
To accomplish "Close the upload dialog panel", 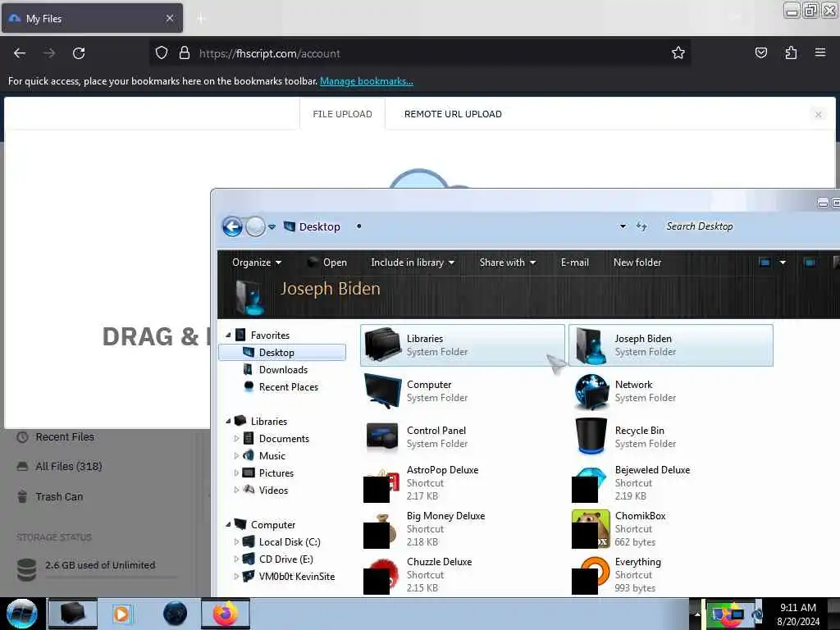I will click(x=818, y=115).
